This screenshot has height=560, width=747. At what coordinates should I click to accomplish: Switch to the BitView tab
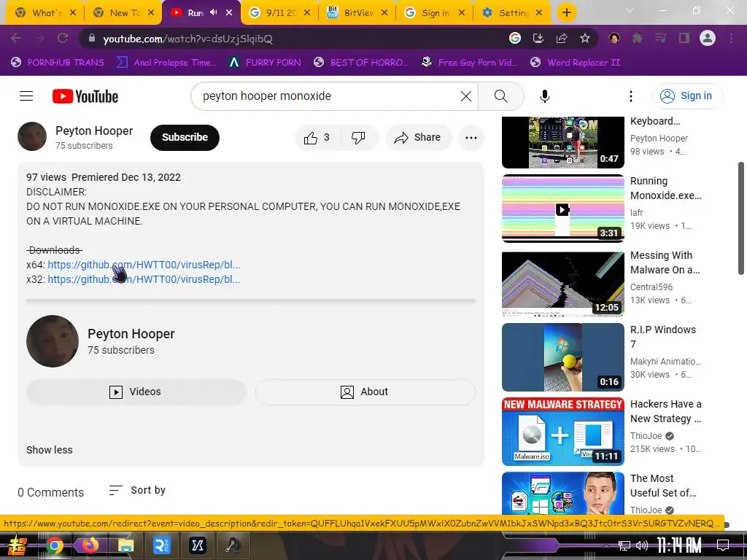357,13
